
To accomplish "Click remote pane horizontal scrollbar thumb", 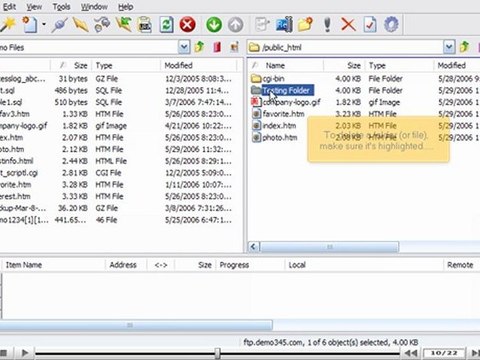I will (329, 247).
